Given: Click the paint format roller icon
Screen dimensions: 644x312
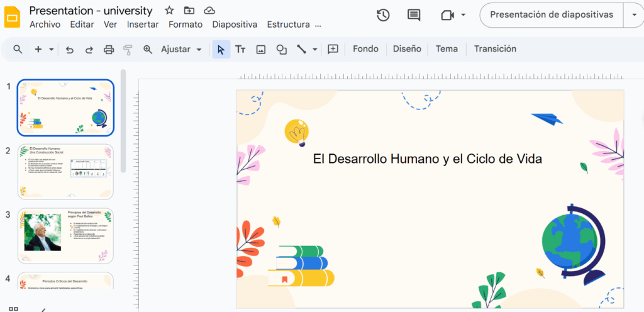Looking at the screenshot, I should point(128,49).
